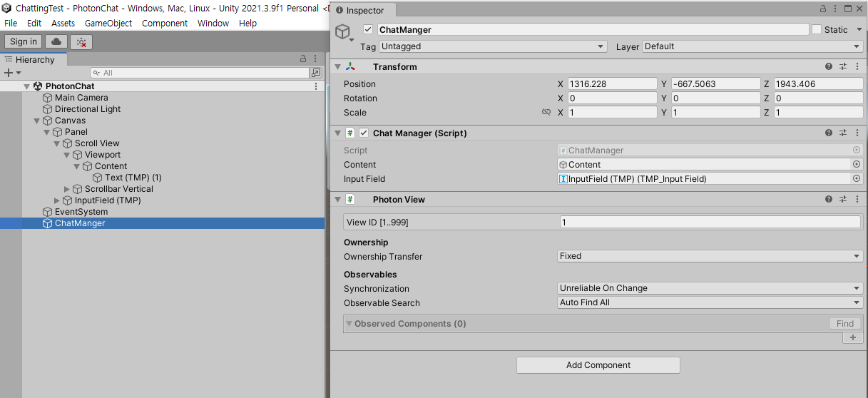
Task: Collapse the Photon View component foldout
Action: pyautogui.click(x=337, y=199)
